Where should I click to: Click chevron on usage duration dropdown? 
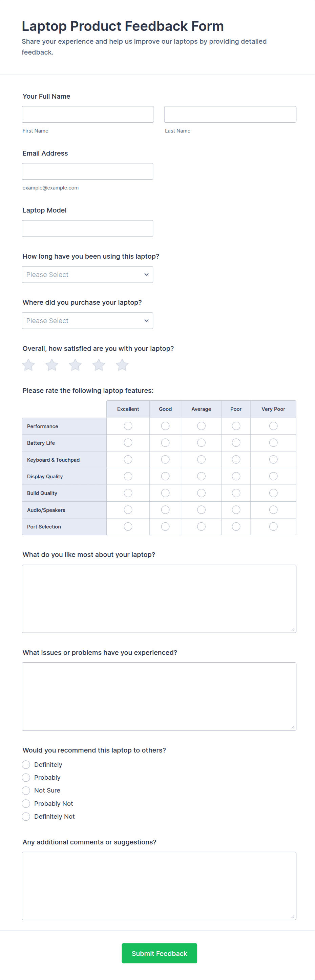[146, 275]
